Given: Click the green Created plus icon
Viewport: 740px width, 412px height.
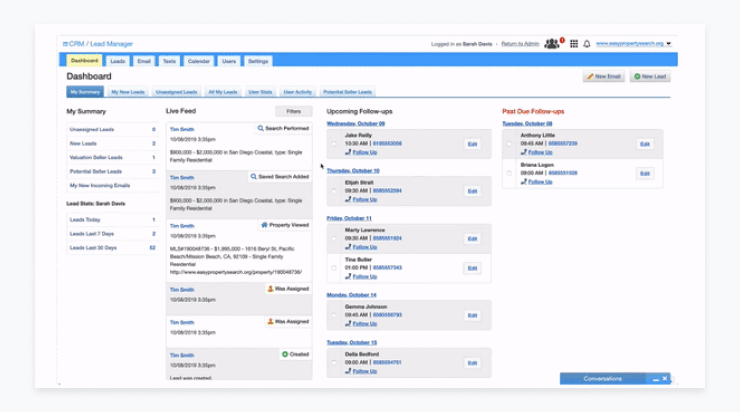Looking at the screenshot, I should pos(285,354).
